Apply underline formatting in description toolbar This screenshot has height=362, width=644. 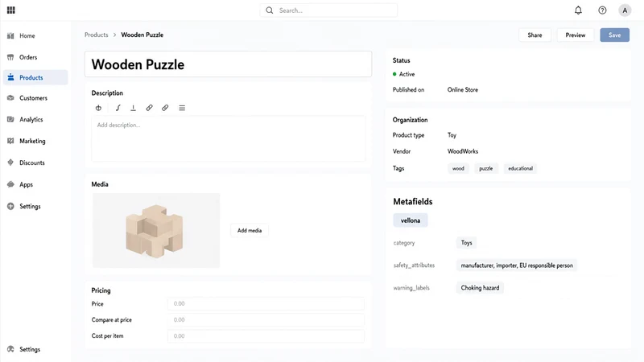tap(133, 108)
